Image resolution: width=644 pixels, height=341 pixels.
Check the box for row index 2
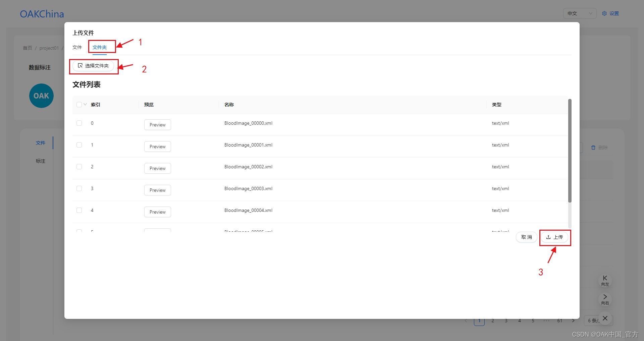tap(79, 167)
